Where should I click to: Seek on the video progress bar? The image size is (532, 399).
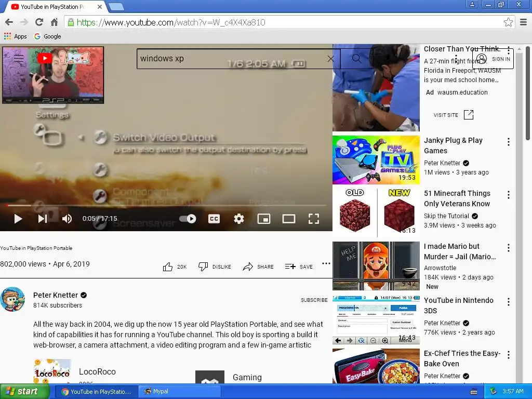point(166,205)
